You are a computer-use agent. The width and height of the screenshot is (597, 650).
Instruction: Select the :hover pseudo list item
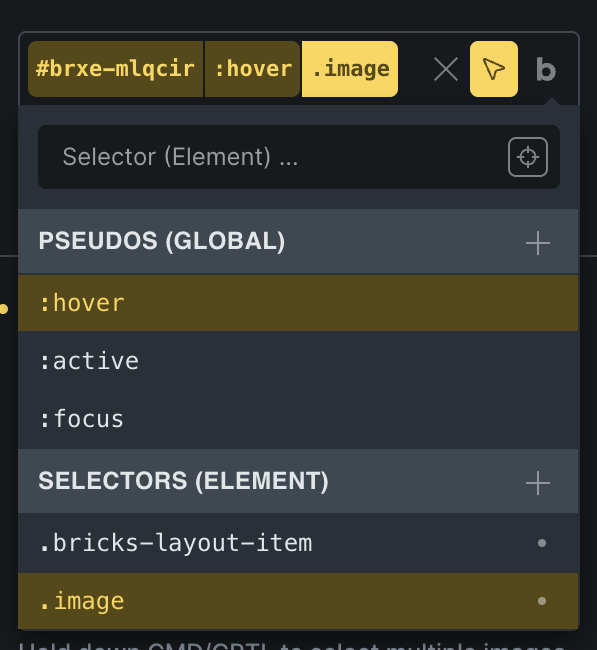pos(298,303)
